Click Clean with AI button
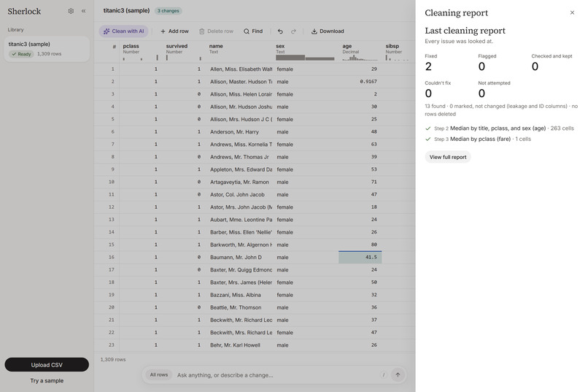The image size is (588, 392). pyautogui.click(x=124, y=31)
